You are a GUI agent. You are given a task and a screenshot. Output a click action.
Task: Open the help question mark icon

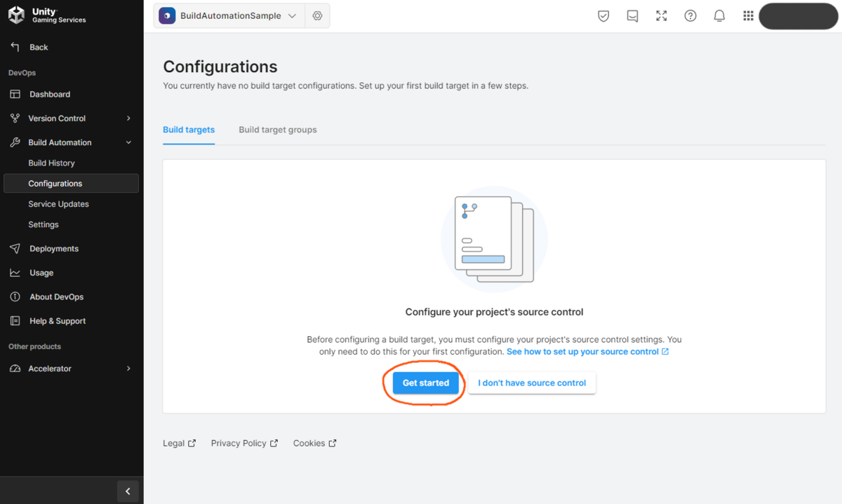click(690, 15)
